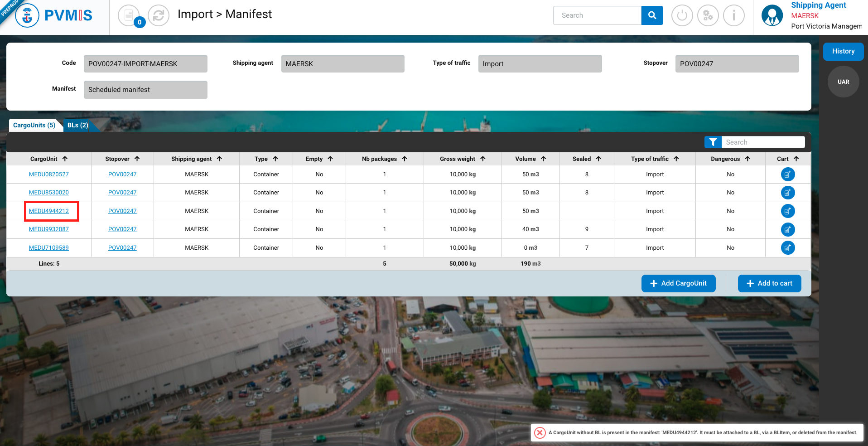Click the blue magnifier search button
This screenshot has width=868, height=446.
pyautogui.click(x=652, y=15)
